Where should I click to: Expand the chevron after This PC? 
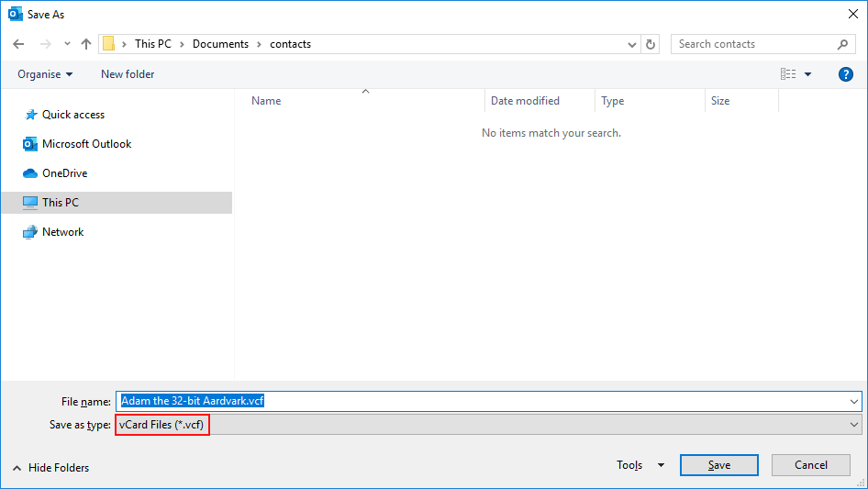(182, 44)
